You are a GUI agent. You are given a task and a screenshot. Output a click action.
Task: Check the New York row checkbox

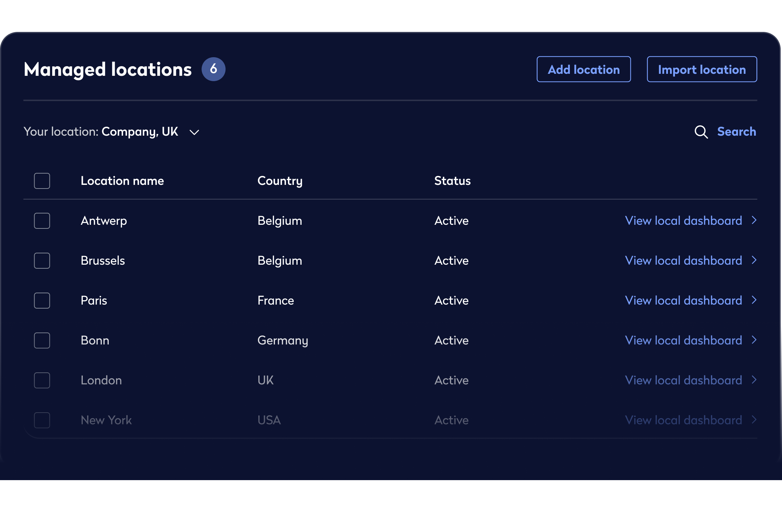pyautogui.click(x=42, y=421)
